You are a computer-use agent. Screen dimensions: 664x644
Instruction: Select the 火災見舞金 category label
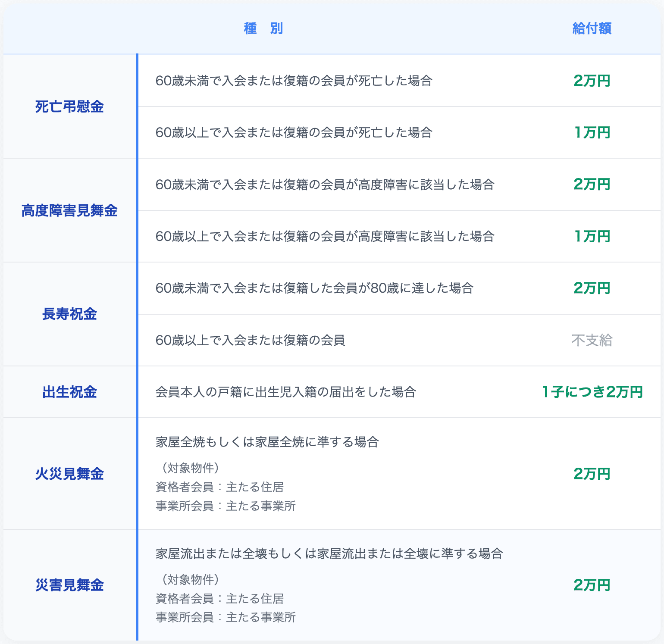(69, 474)
